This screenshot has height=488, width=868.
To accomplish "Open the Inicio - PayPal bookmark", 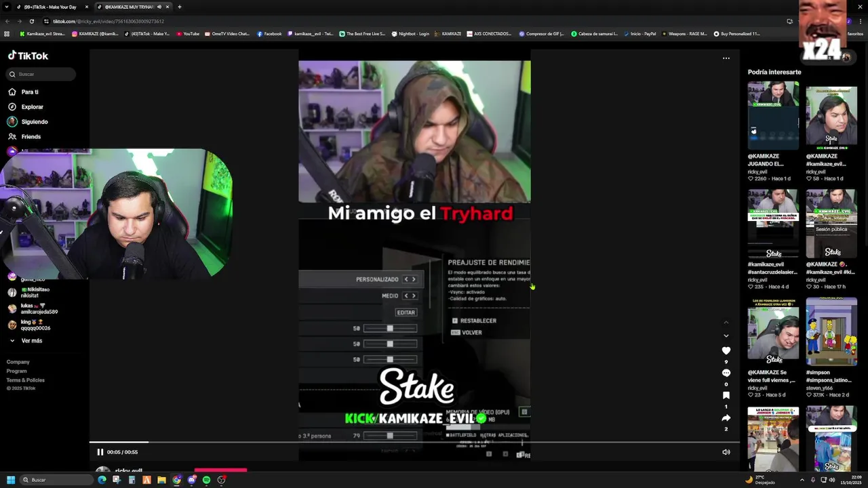I will [639, 33].
